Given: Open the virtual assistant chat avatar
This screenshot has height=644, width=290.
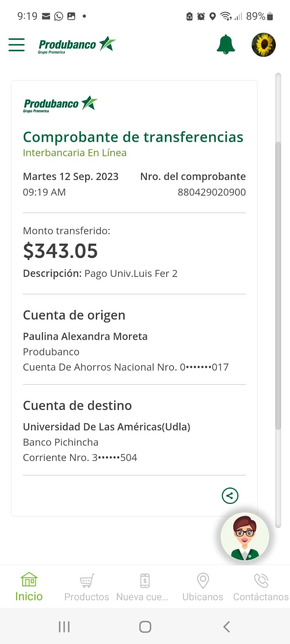Looking at the screenshot, I should pos(244,537).
